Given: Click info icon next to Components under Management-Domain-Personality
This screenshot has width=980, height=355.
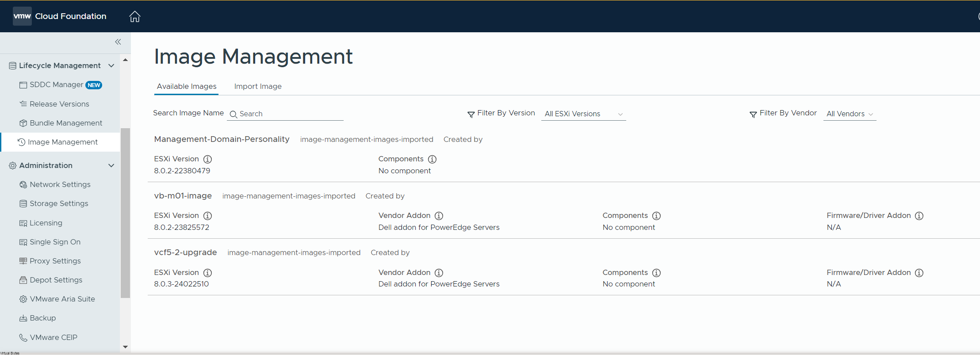Looking at the screenshot, I should tap(432, 159).
